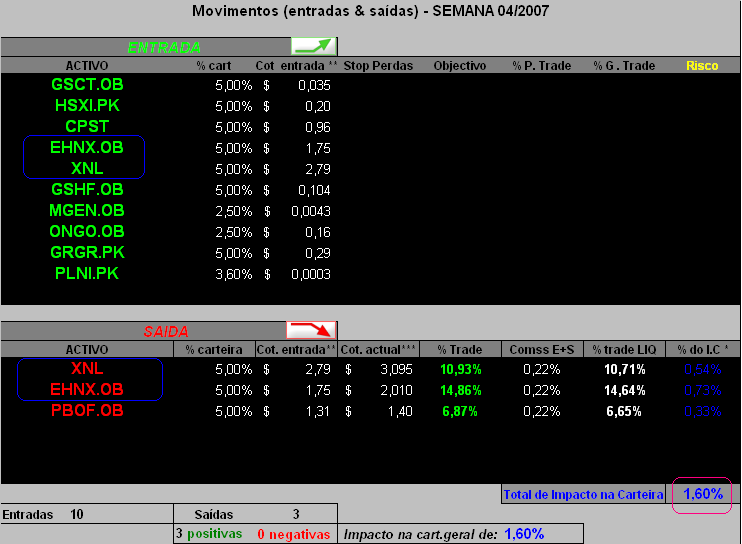The height and width of the screenshot is (544, 742).
Task: Click Impacto na cart.geral de text
Action: 420,535
